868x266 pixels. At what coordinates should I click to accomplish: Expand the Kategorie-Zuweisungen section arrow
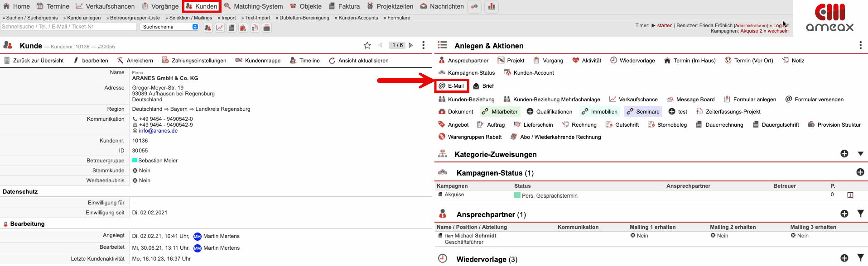(x=860, y=154)
